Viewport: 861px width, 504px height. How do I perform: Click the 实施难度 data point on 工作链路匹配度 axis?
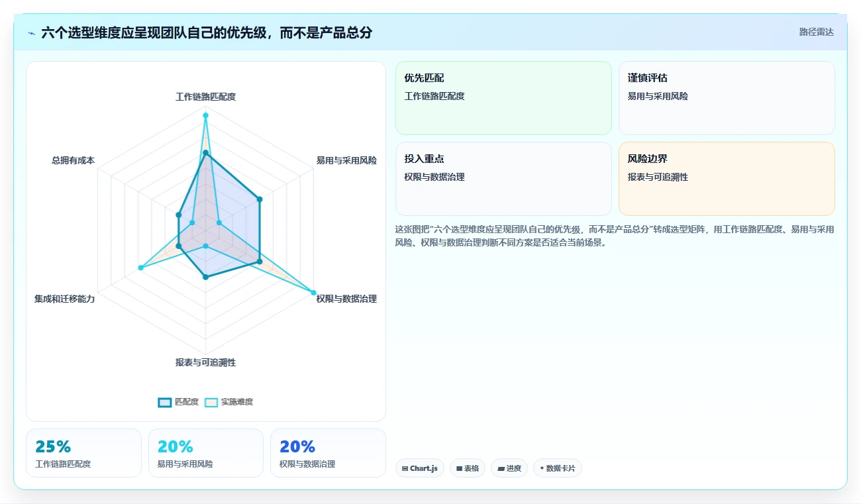205,115
